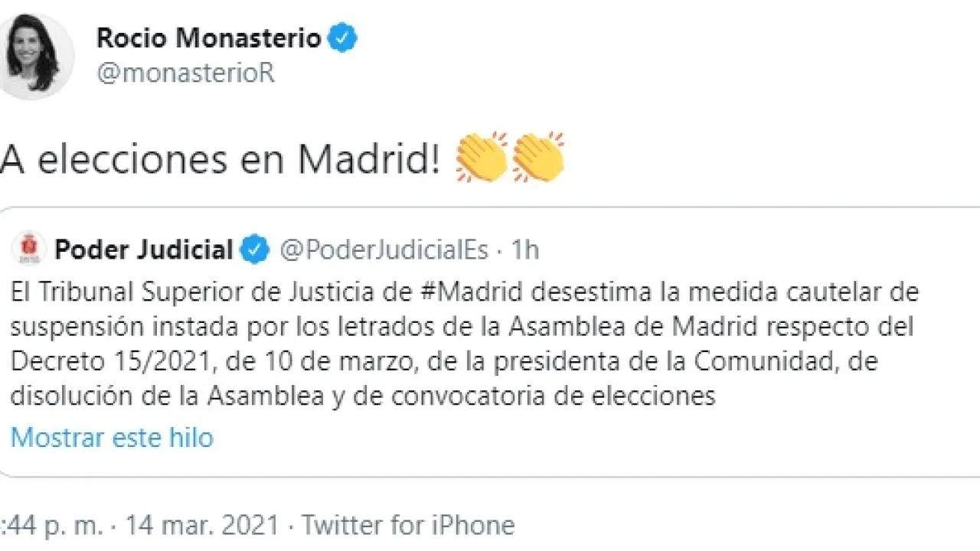
Task: Click Mostrar este hilo link
Action: [x=112, y=437]
